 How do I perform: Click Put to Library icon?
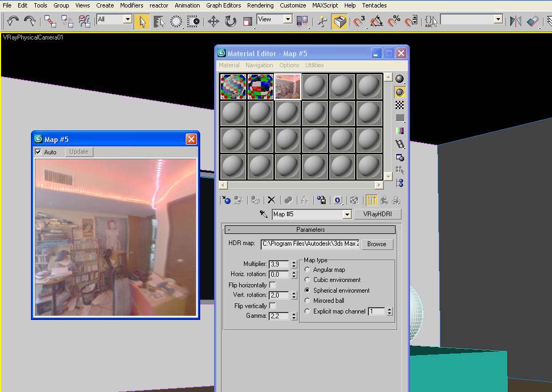[321, 200]
